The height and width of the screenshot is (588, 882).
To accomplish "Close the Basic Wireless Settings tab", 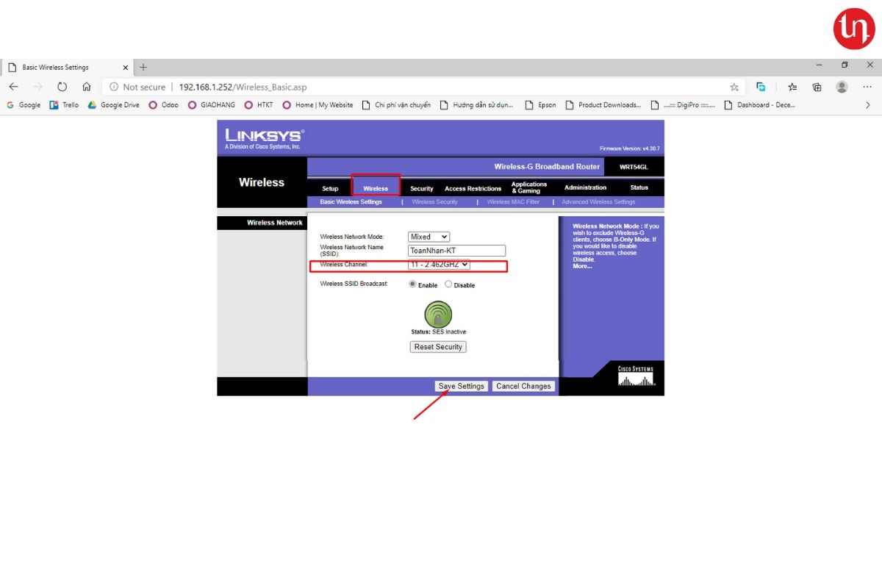I will [x=125, y=67].
